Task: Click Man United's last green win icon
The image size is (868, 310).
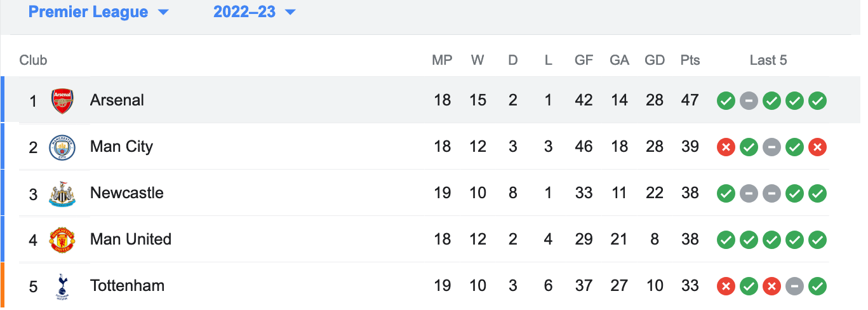Action: (x=818, y=239)
